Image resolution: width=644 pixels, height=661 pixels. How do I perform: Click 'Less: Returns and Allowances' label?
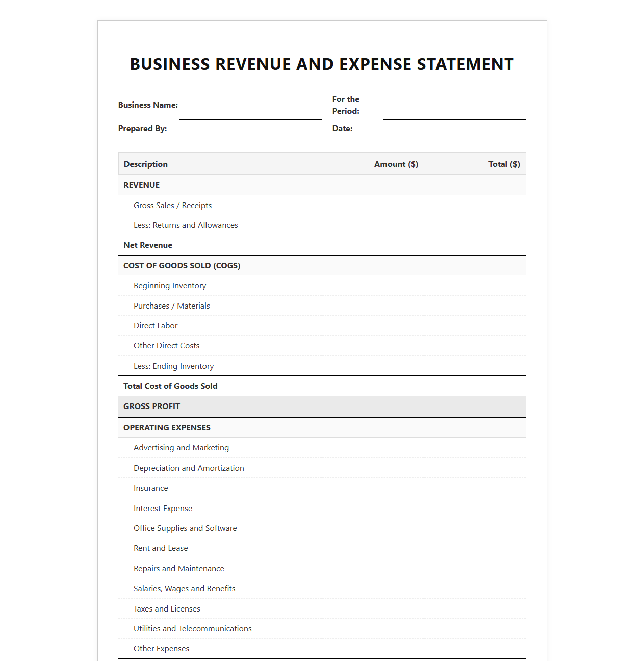pos(186,225)
